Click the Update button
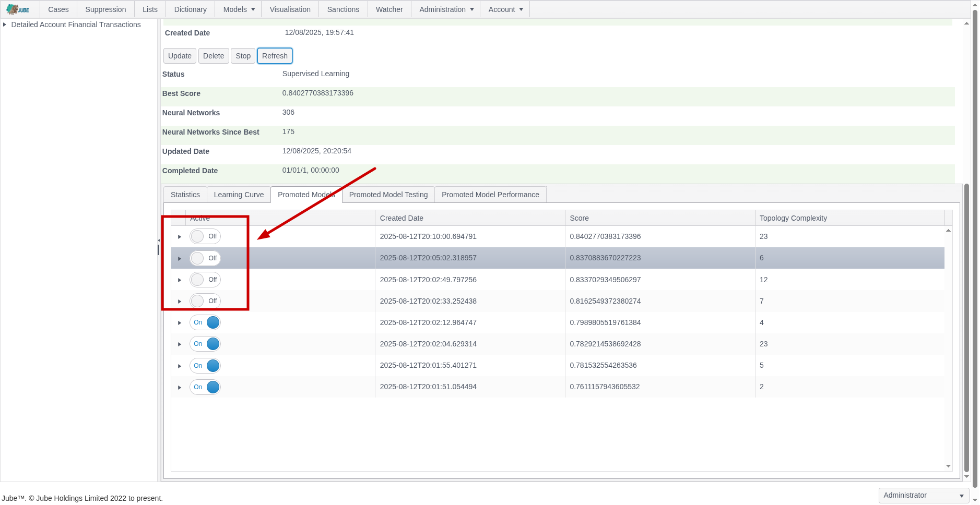The height and width of the screenshot is (505, 980). pos(180,56)
